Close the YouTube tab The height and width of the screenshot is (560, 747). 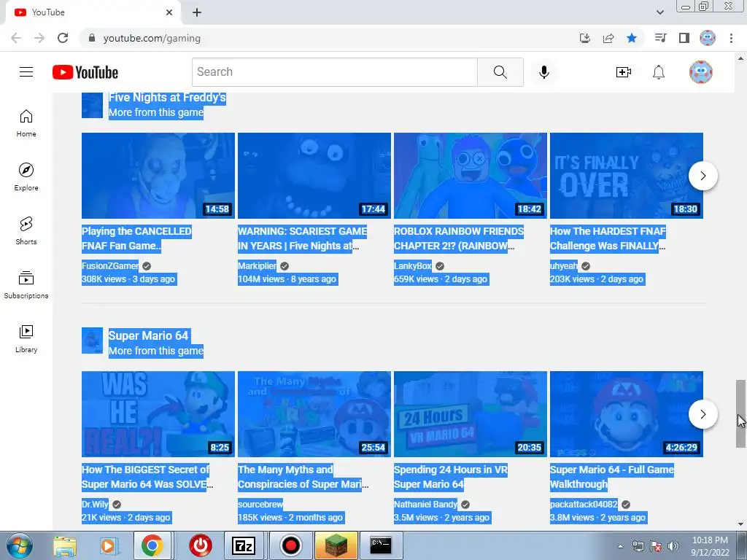(169, 12)
